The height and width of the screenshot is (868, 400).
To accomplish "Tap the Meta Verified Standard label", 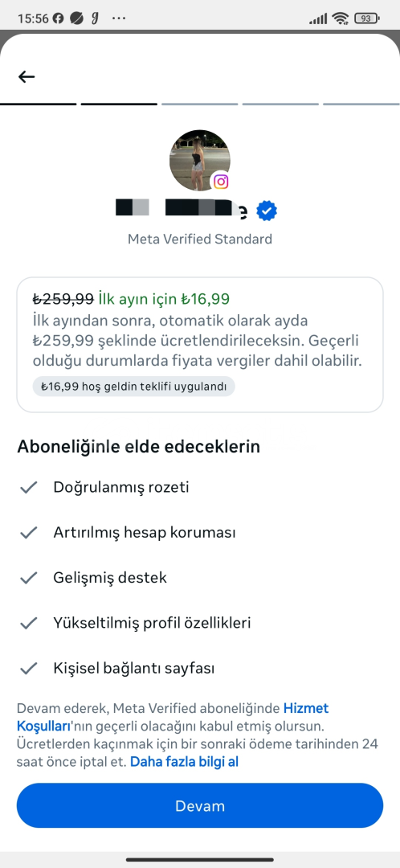I will (200, 240).
